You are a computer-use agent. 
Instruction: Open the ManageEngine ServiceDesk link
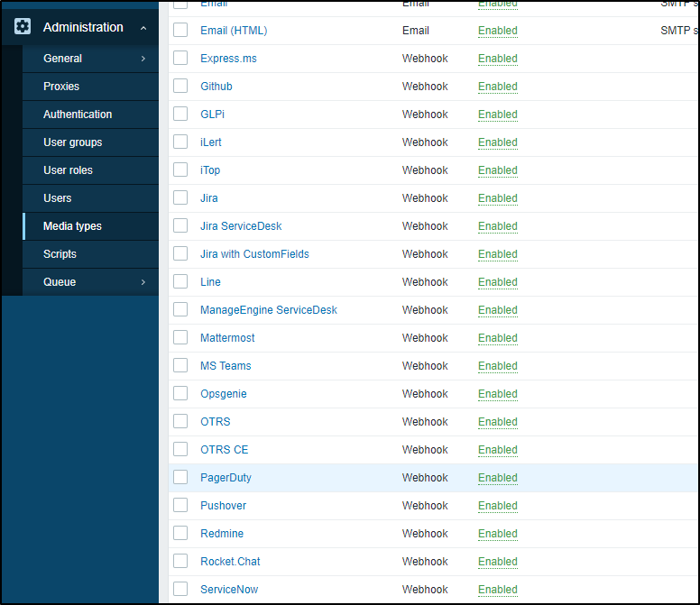pos(268,310)
